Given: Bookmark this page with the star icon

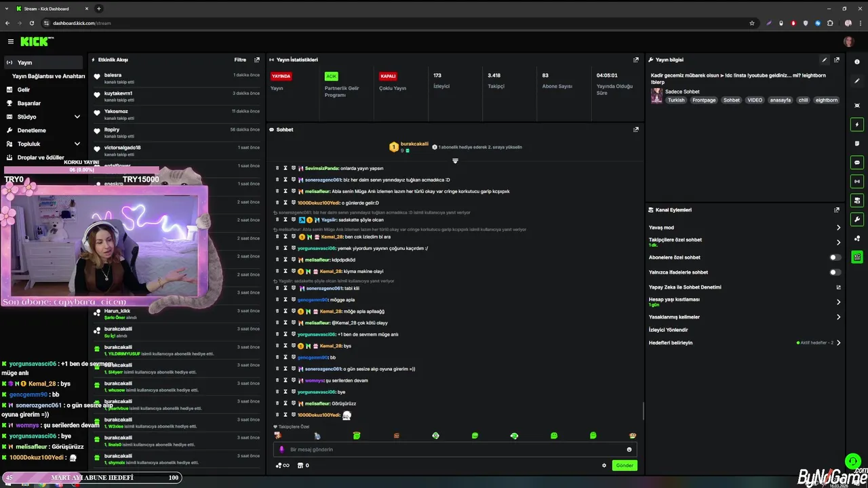Looking at the screenshot, I should (752, 23).
